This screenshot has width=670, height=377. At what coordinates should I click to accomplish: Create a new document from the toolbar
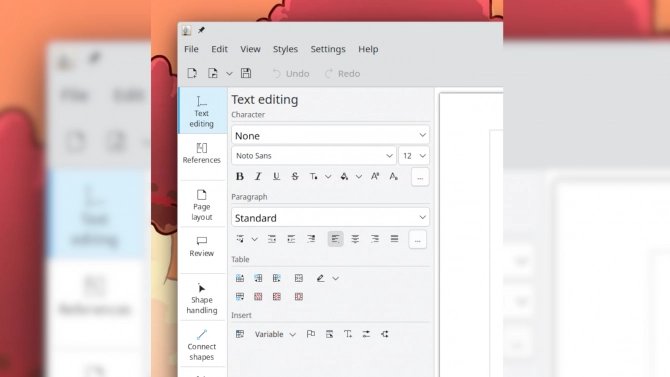[192, 73]
